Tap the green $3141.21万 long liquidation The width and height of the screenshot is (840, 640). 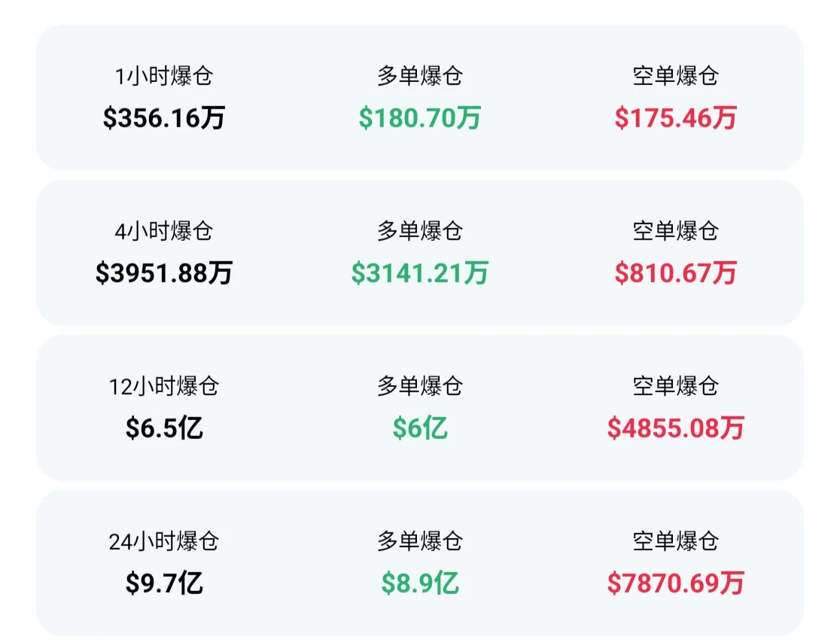point(419,273)
